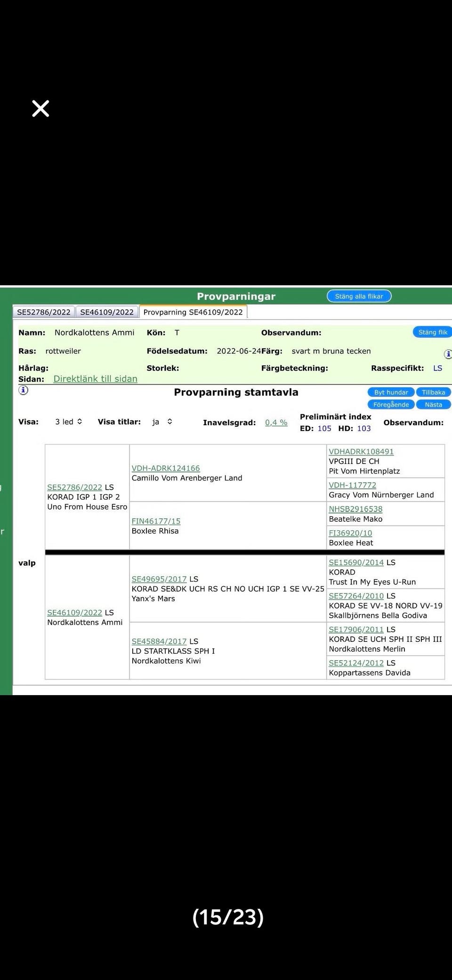The height and width of the screenshot is (980, 452).
Task: Open registration link FIN46177/15 for Boxlee Rhisa
Action: coord(156,521)
